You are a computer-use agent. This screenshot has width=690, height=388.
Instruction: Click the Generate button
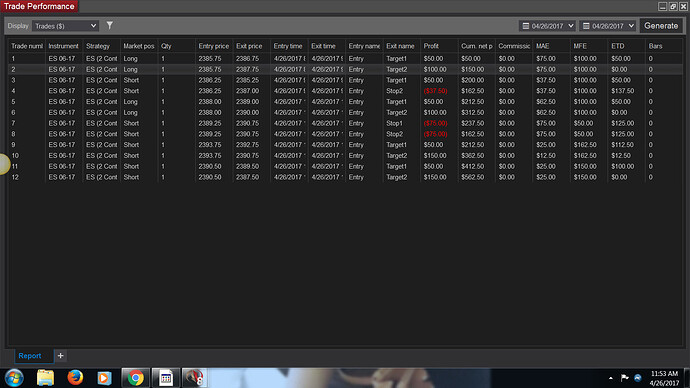[661, 26]
